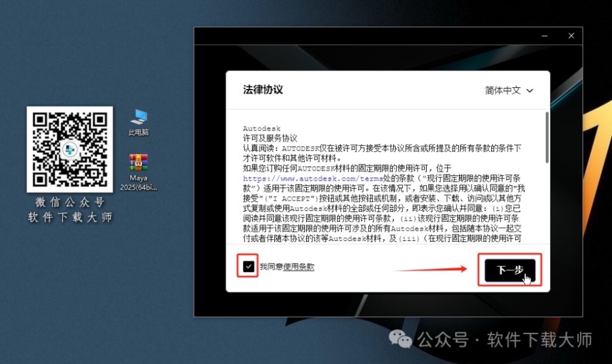
Task: Click the 微信公众号 caption under the QR code
Action: tap(70, 202)
